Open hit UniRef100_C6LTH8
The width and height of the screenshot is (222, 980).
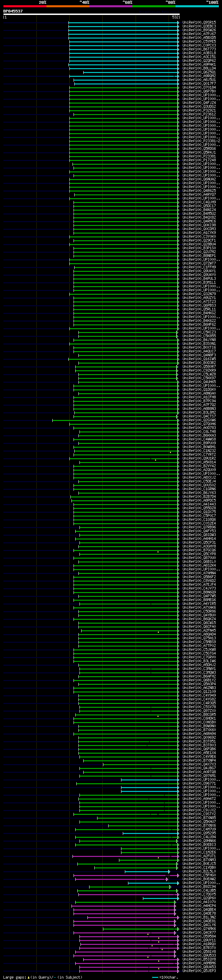pyautogui.click(x=199, y=431)
